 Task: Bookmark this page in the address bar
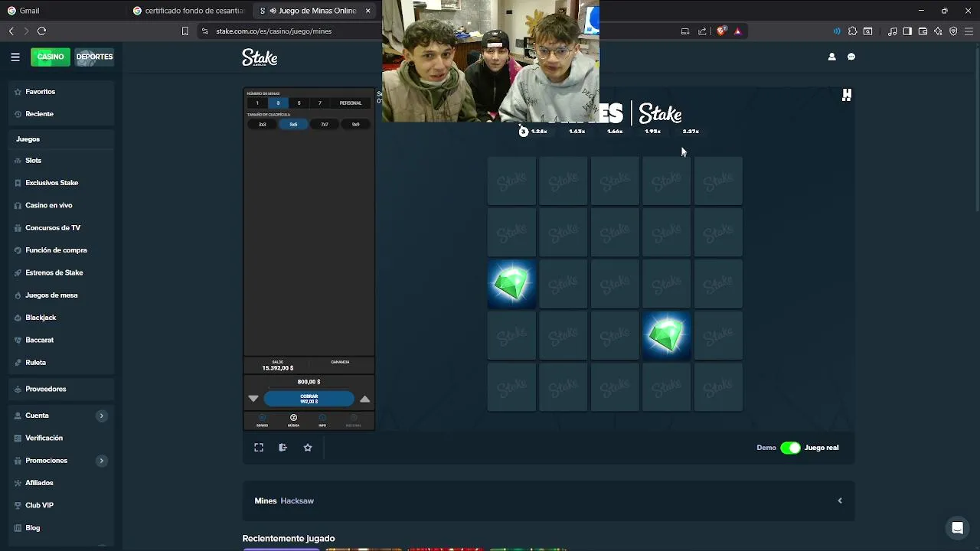[x=185, y=31]
